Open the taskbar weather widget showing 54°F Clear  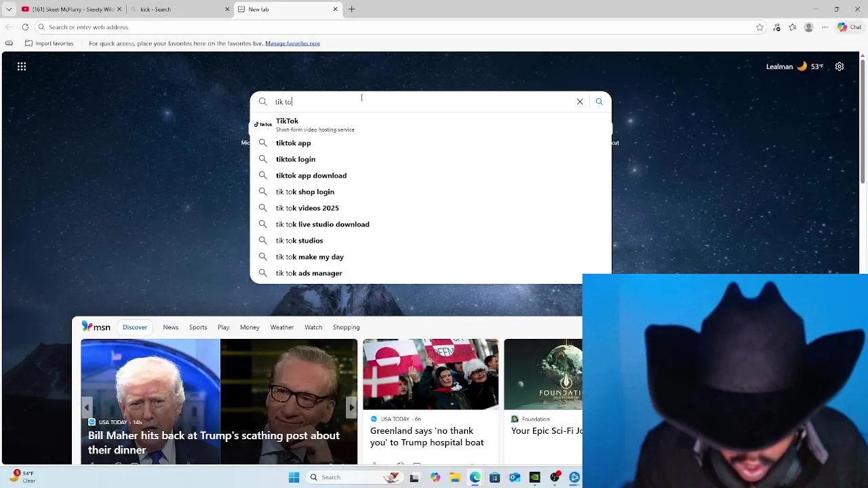[x=22, y=476]
